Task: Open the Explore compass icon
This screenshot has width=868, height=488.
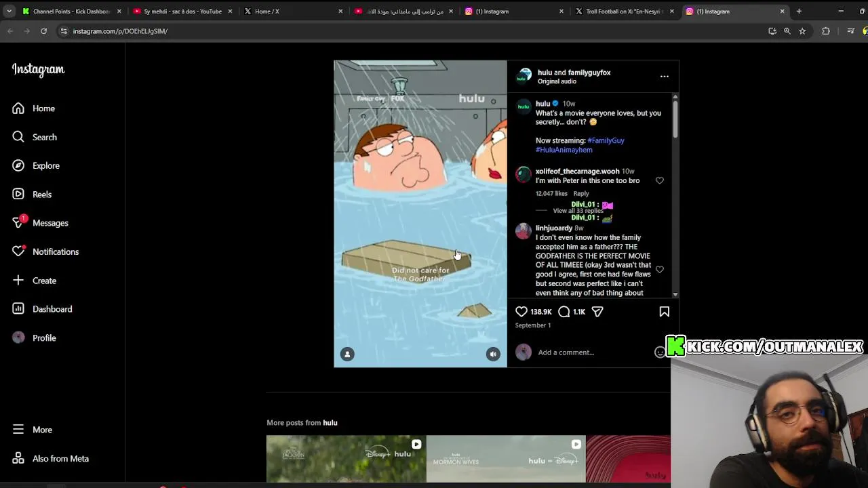Action: pos(18,165)
